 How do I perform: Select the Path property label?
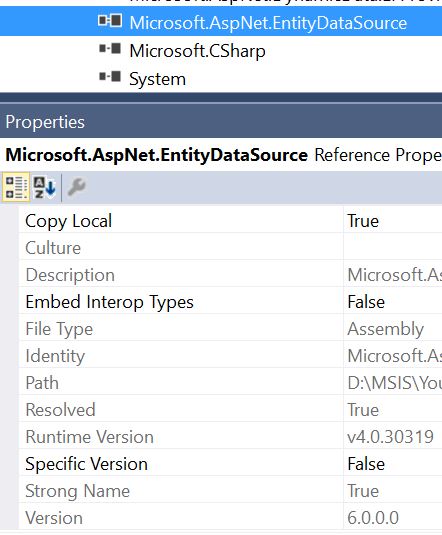click(x=42, y=383)
